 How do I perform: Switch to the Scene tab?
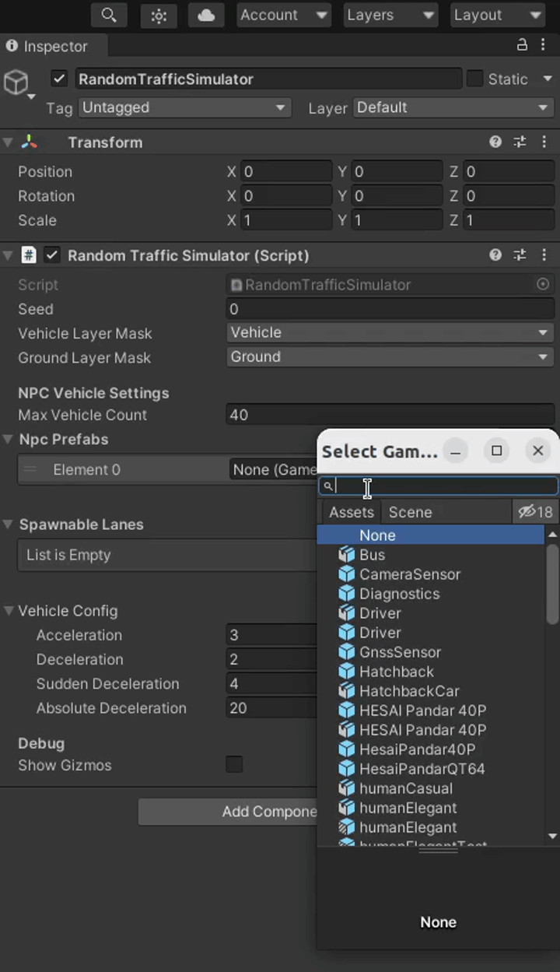tap(410, 512)
